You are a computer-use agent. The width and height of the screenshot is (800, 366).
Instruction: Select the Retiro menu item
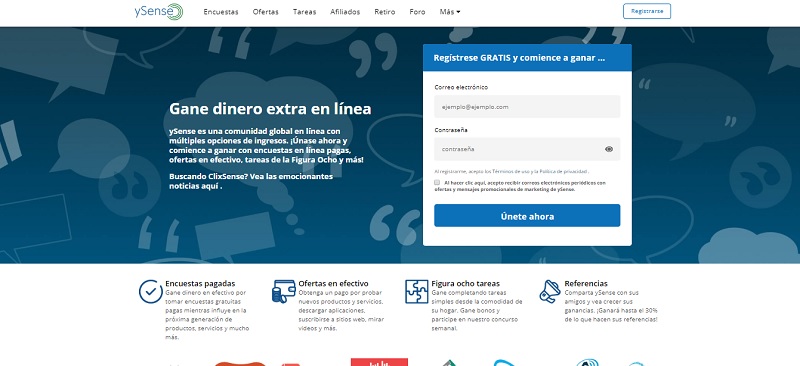tap(384, 12)
